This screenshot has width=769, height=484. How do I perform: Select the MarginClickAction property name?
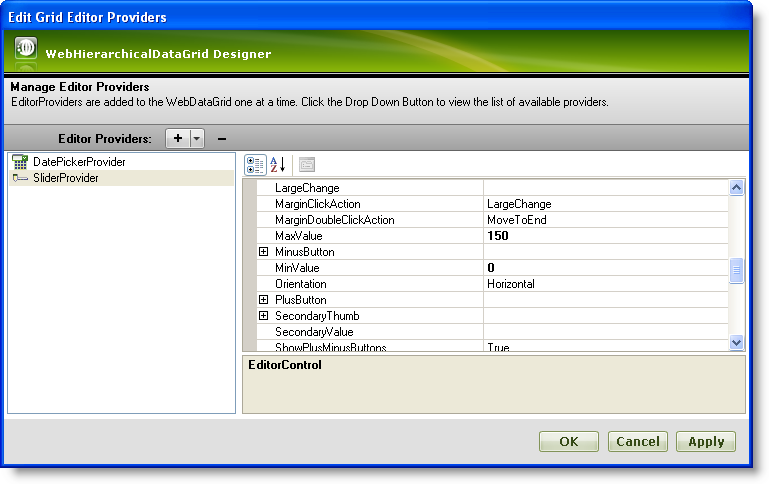click(318, 204)
